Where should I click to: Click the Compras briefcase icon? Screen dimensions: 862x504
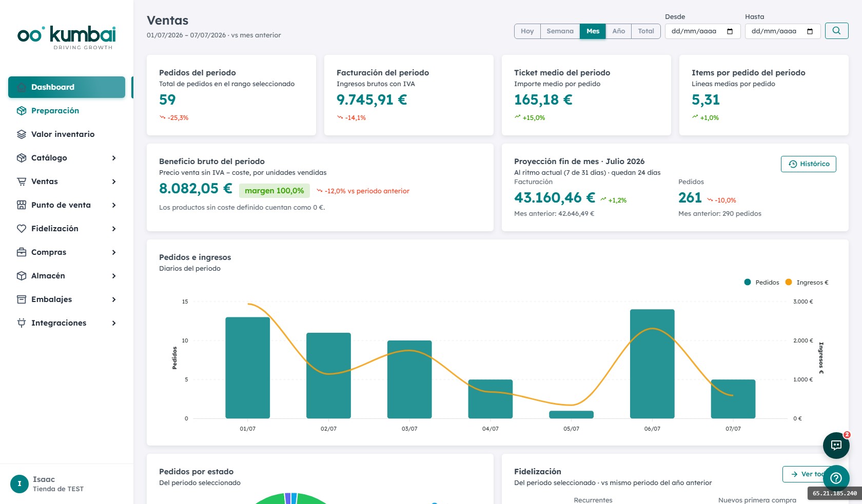tap(22, 252)
